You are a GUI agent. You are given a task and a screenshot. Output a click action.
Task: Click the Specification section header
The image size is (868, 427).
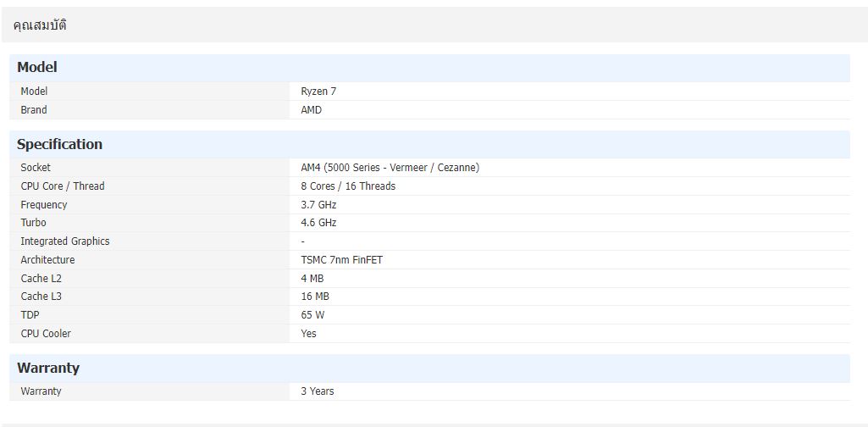pyautogui.click(x=59, y=145)
